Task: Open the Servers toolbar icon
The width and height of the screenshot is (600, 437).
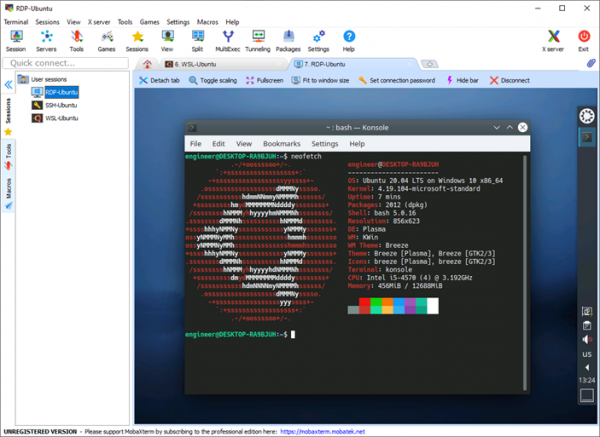Action: [46, 40]
